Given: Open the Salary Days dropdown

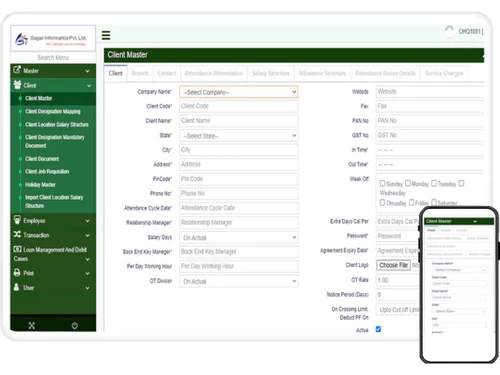Looking at the screenshot, I should [239, 237].
